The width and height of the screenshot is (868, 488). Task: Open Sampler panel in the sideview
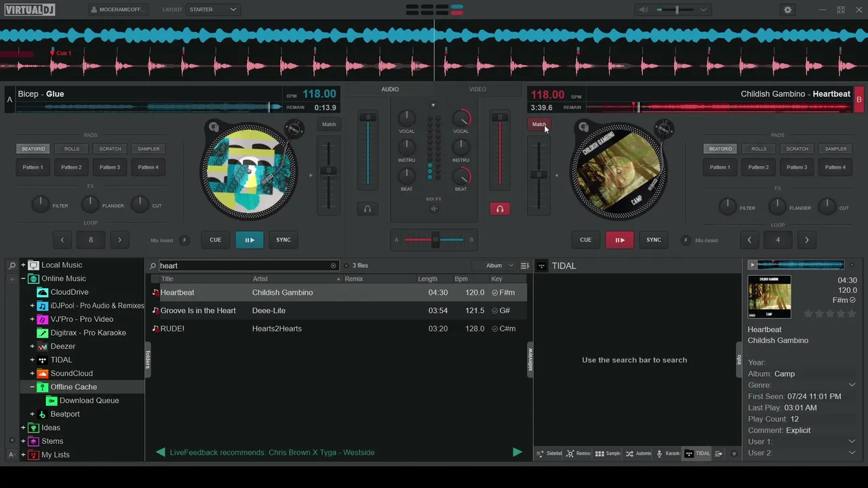(608, 453)
